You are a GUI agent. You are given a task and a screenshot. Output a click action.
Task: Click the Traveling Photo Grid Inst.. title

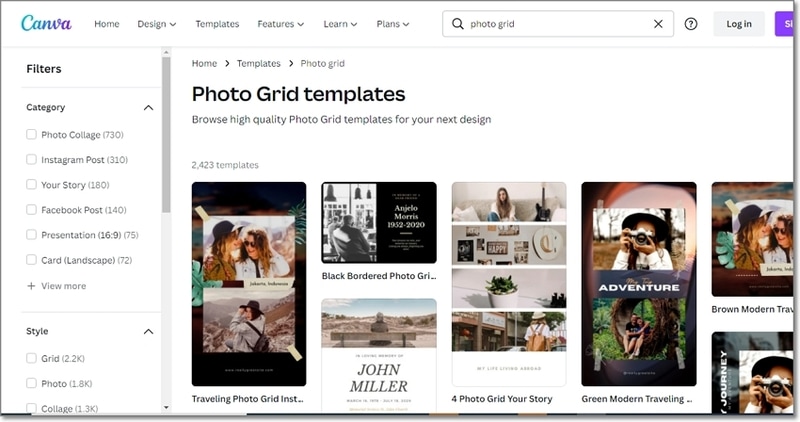[248, 399]
